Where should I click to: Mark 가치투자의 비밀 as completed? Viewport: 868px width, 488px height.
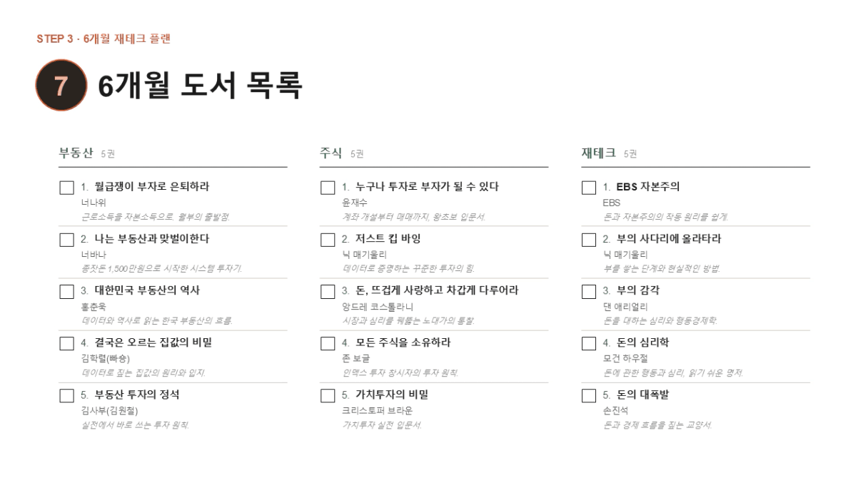[328, 395]
